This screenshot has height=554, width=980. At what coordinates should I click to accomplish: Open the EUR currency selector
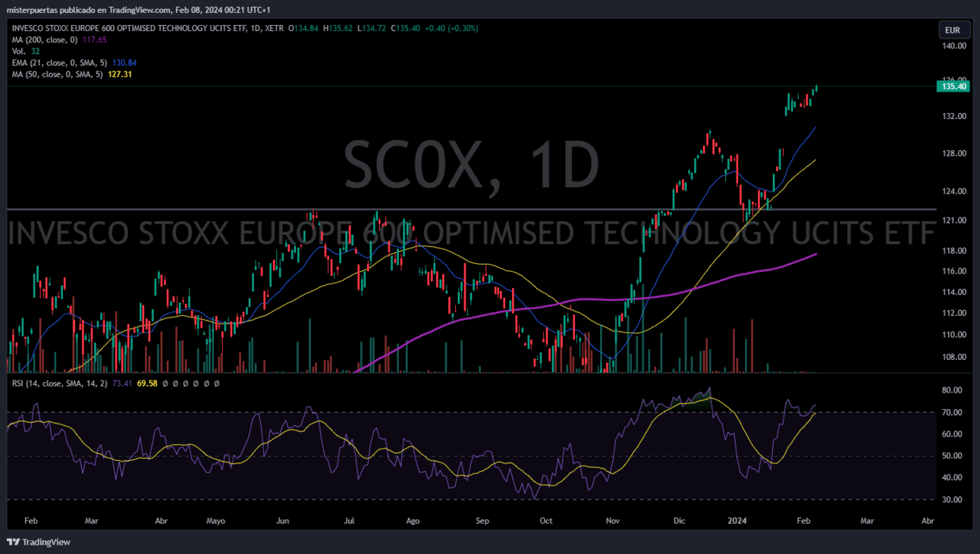[x=953, y=30]
